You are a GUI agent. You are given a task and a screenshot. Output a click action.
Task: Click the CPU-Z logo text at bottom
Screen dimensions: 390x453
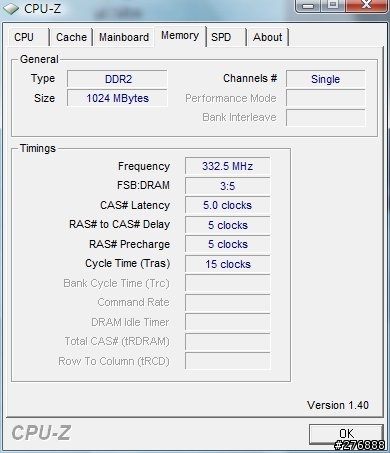(x=41, y=433)
